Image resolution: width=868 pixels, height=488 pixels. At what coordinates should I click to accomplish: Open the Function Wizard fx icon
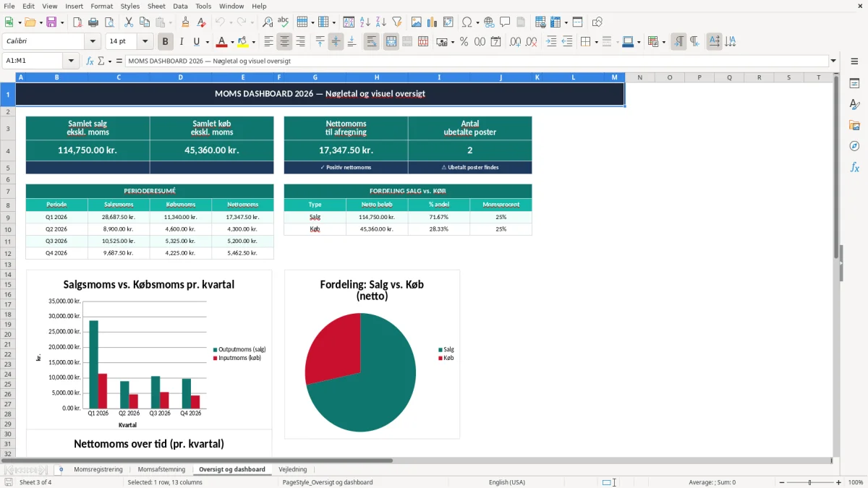pyautogui.click(x=90, y=61)
